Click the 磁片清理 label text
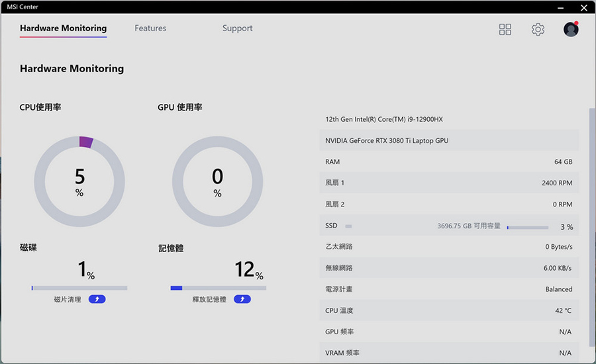This screenshot has height=364, width=596. click(x=68, y=299)
